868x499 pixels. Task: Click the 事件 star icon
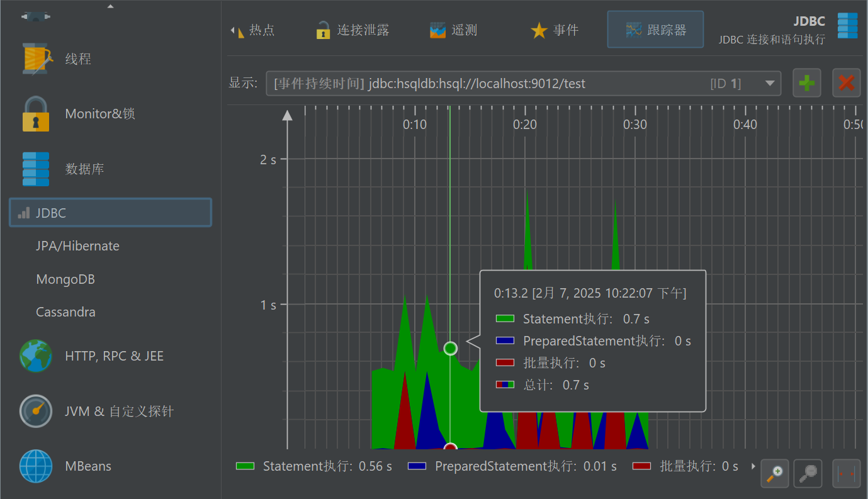point(539,30)
